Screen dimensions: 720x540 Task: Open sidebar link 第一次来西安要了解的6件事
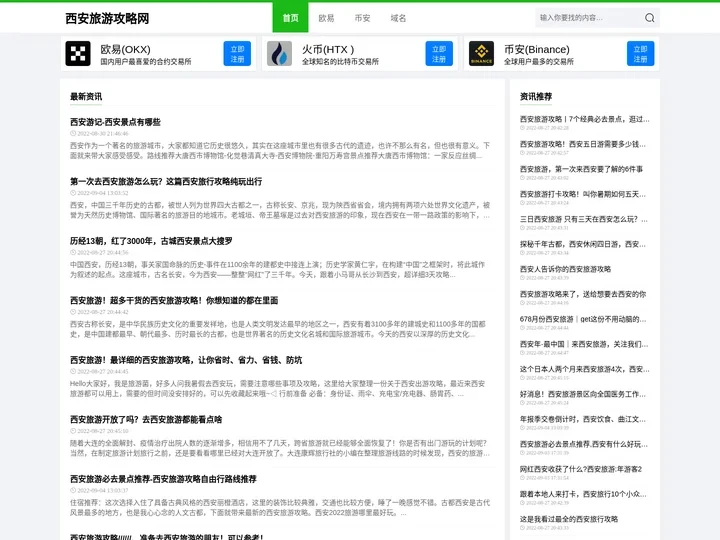[581, 169]
